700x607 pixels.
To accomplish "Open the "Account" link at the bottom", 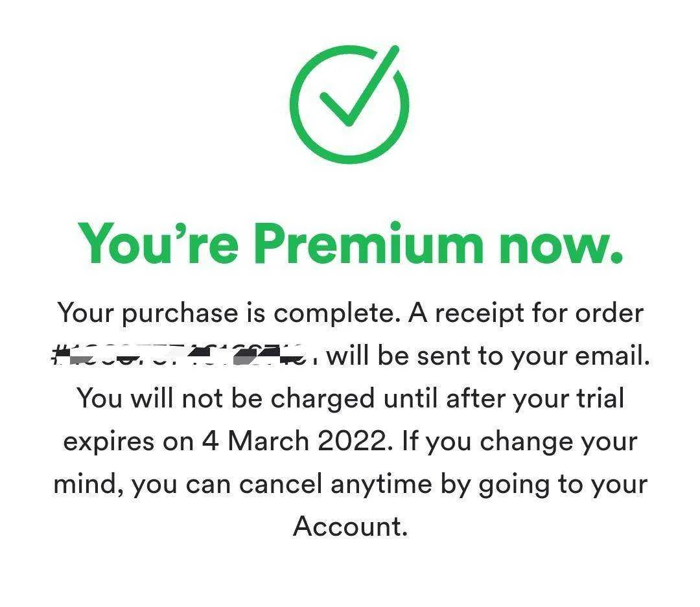I will pos(350,527).
